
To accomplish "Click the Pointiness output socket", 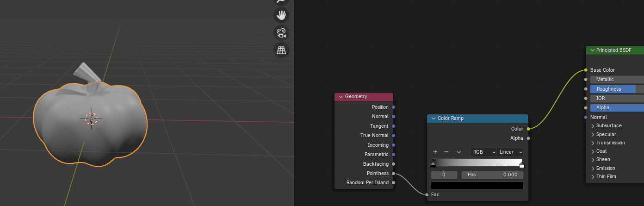I will (393, 173).
